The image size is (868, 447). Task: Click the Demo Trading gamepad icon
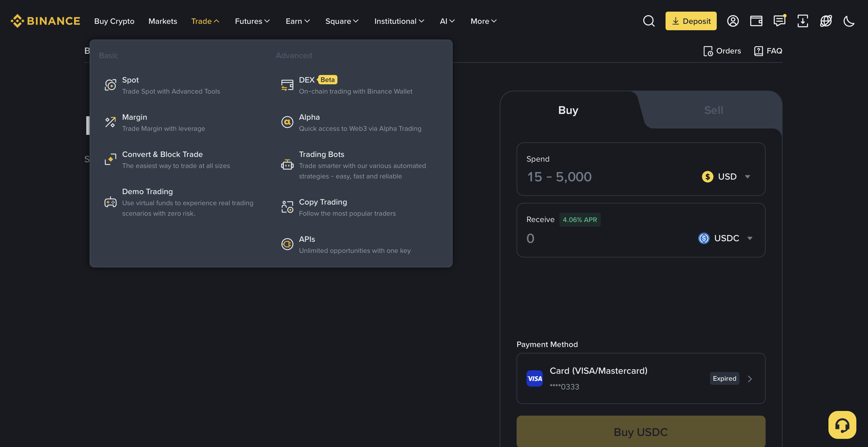(111, 202)
